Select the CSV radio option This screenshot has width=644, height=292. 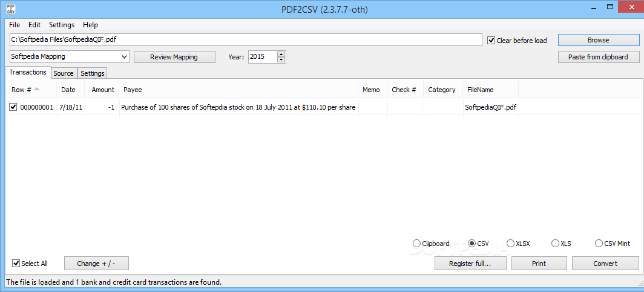click(472, 244)
